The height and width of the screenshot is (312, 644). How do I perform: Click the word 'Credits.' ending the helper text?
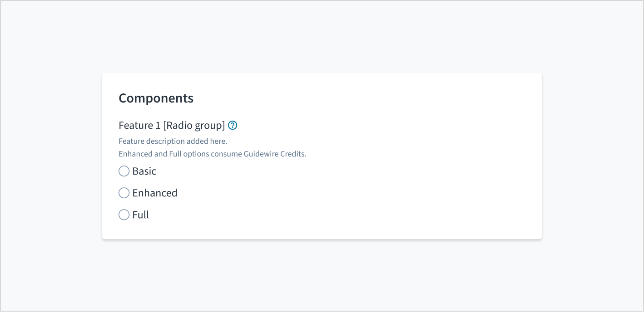(x=293, y=154)
